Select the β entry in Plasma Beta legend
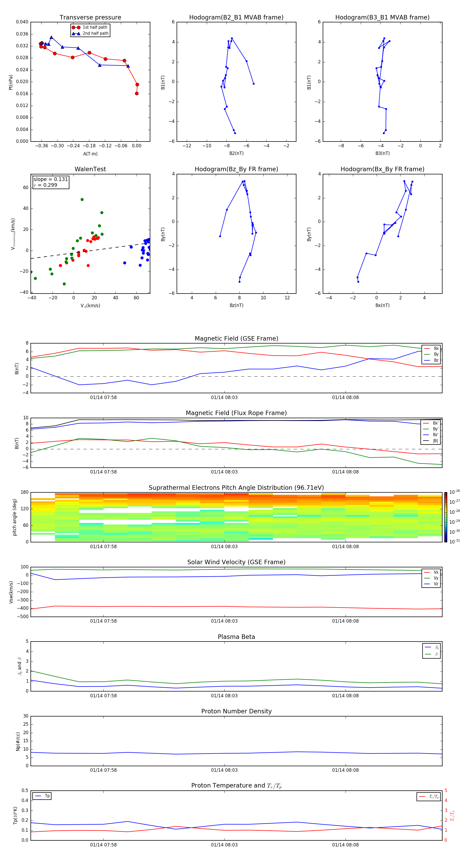Screen dimensions: 473x868 [x=431, y=654]
